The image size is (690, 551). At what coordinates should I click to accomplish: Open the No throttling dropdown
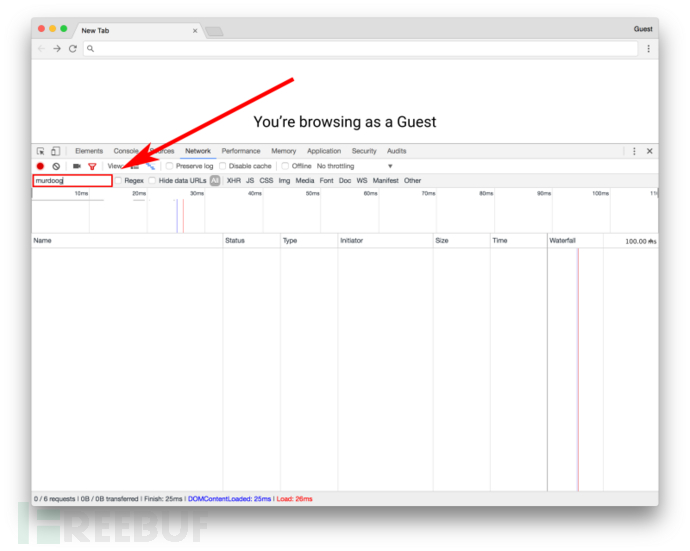click(355, 166)
